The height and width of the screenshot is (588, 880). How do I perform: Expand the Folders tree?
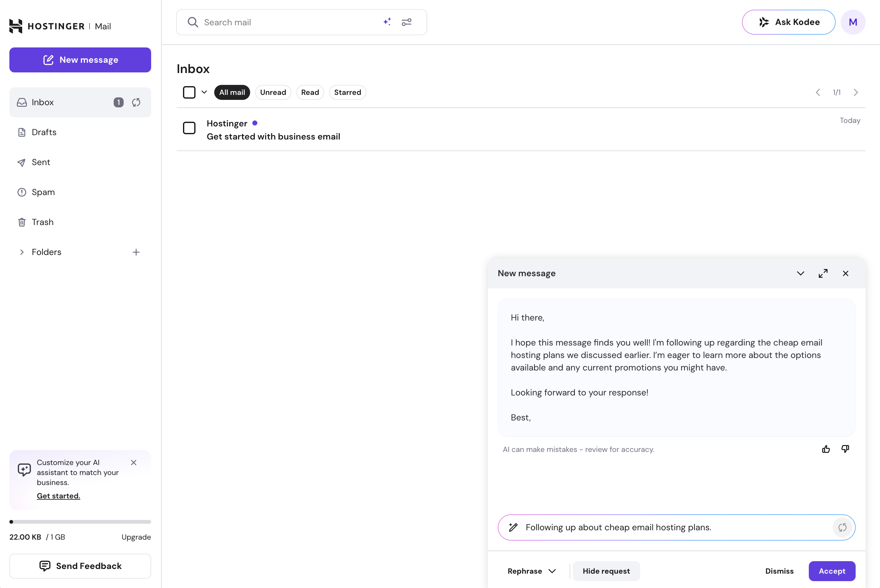click(x=22, y=252)
